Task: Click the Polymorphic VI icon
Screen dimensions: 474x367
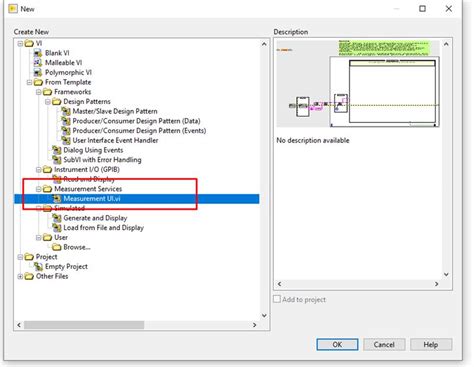Action: point(38,72)
